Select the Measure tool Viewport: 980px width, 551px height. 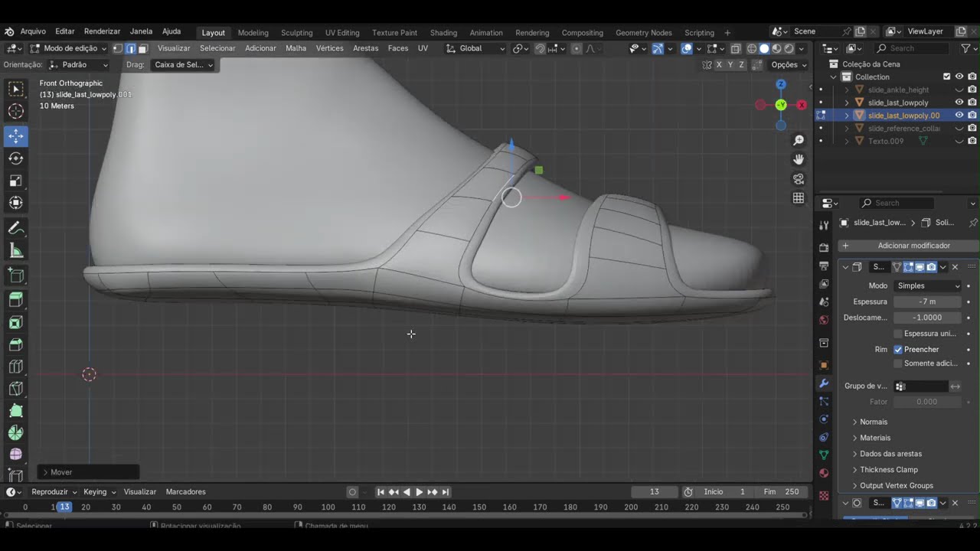pyautogui.click(x=15, y=250)
